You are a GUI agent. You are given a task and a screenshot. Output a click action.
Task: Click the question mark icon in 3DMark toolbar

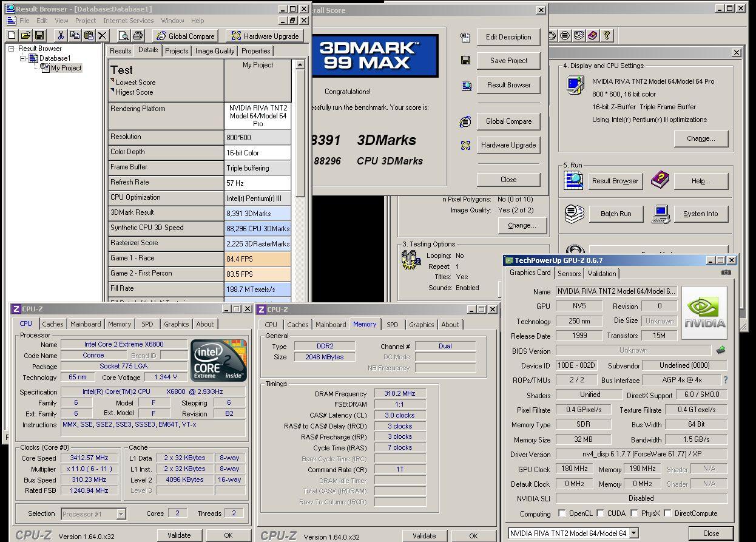tap(607, 35)
